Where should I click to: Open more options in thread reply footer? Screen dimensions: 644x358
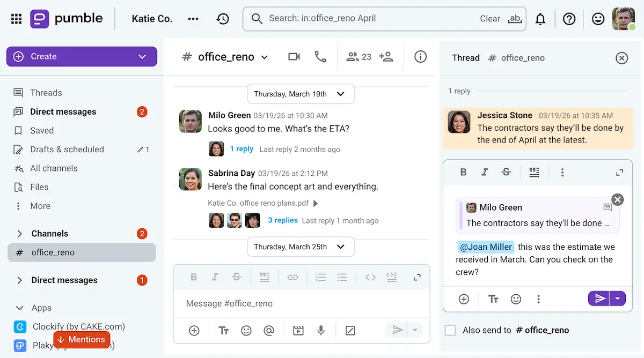[x=538, y=299]
